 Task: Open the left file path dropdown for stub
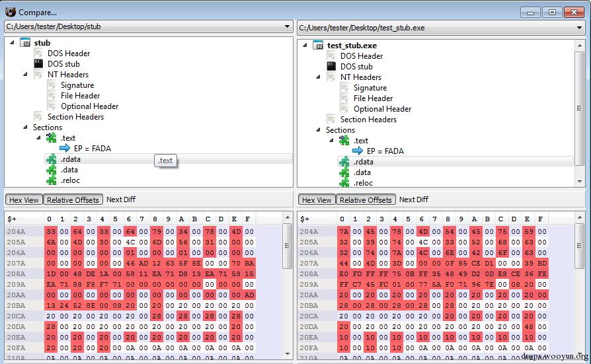pyautogui.click(x=287, y=26)
